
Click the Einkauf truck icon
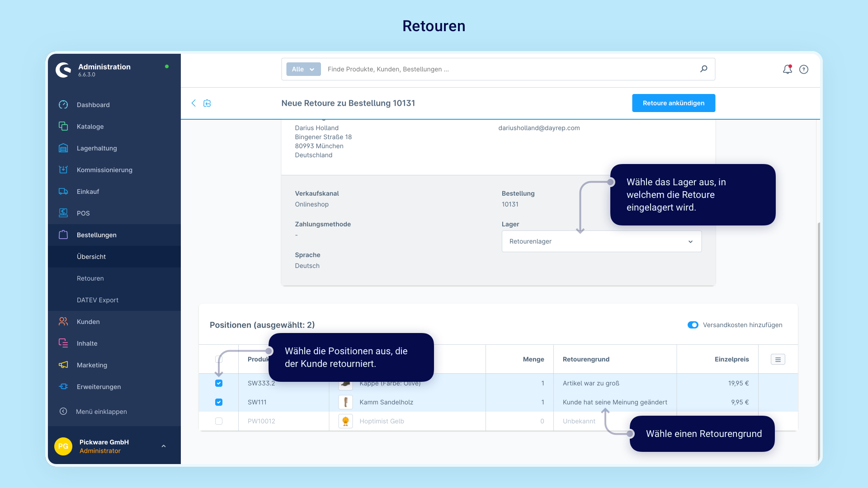[63, 192]
